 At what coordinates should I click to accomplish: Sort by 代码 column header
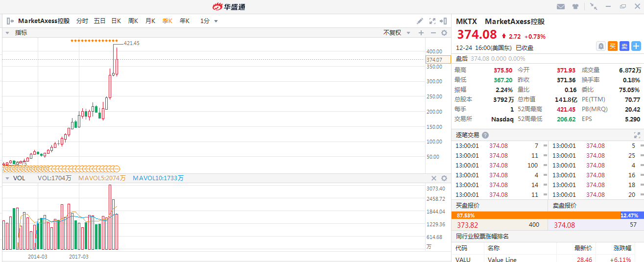click(x=461, y=248)
